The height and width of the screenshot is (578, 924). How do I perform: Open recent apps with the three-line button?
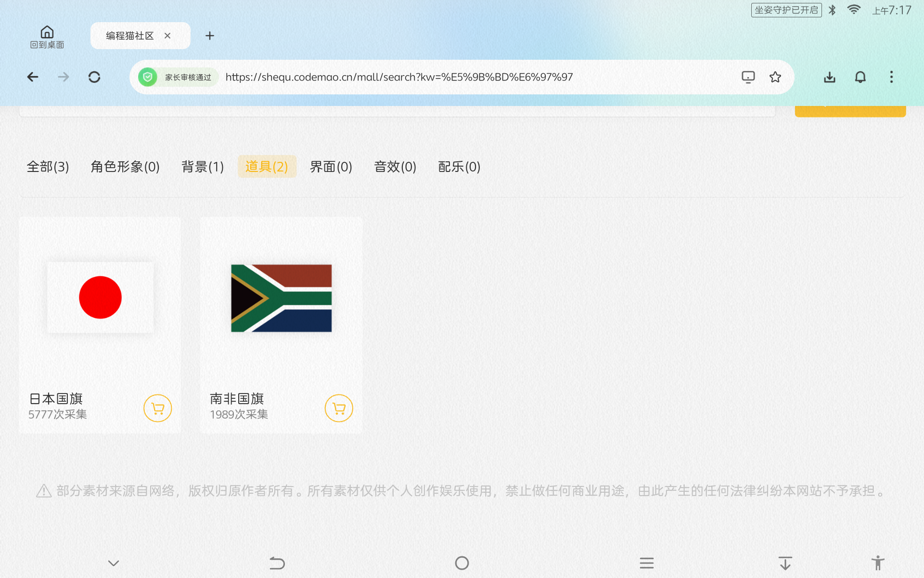[647, 563]
